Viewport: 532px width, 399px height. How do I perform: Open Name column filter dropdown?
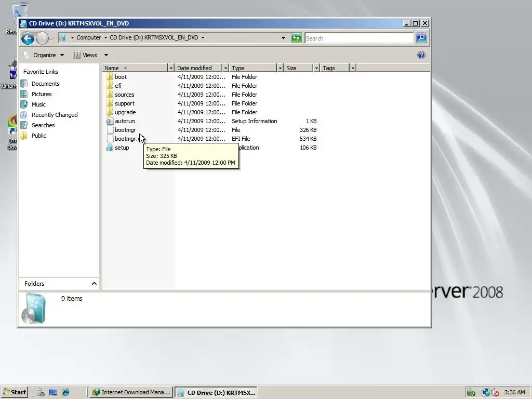171,68
